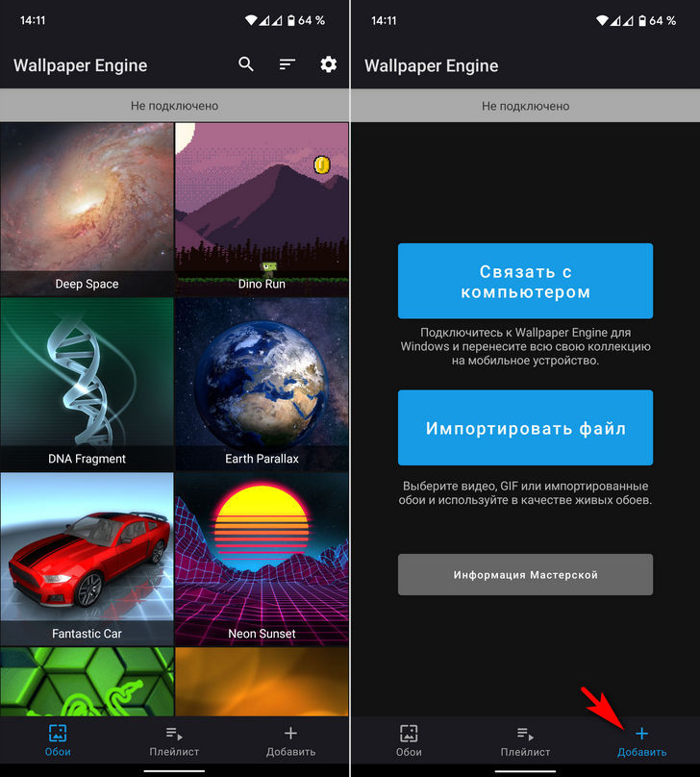
Task: Click the Связать с компьютером button
Action: pyautogui.click(x=525, y=281)
